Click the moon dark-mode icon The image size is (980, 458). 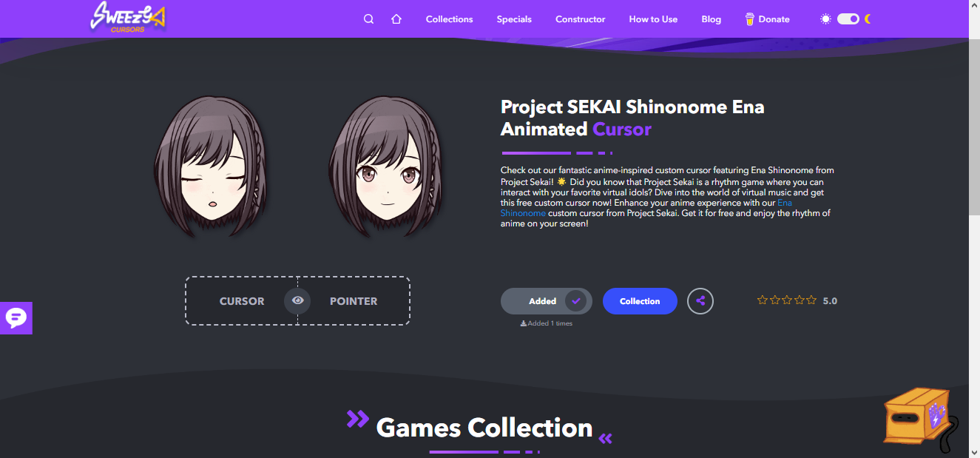click(868, 19)
